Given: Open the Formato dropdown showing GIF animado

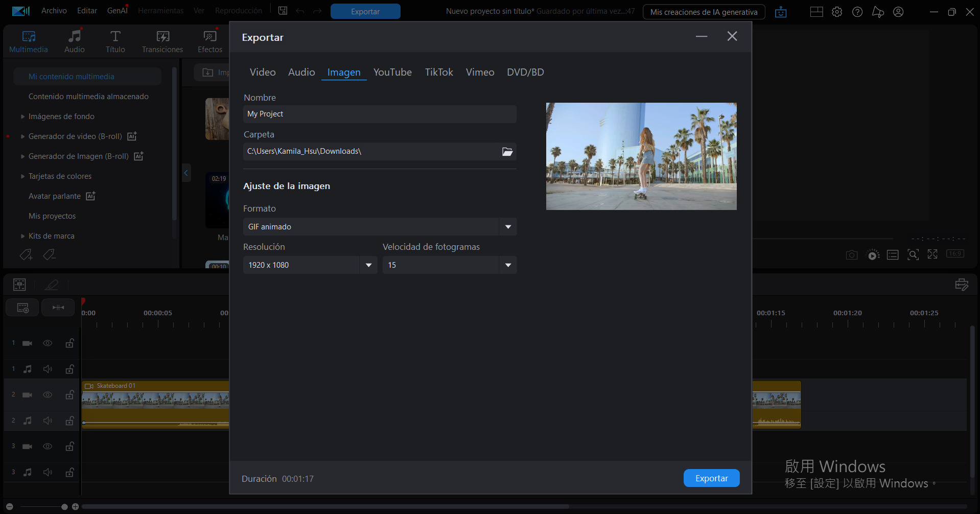Looking at the screenshot, I should [x=507, y=226].
